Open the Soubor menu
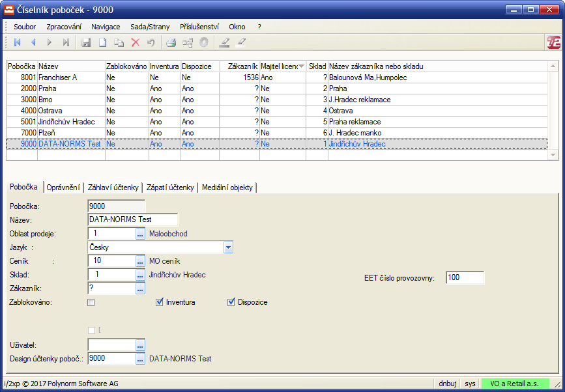The width and height of the screenshot is (565, 392). 25,27
